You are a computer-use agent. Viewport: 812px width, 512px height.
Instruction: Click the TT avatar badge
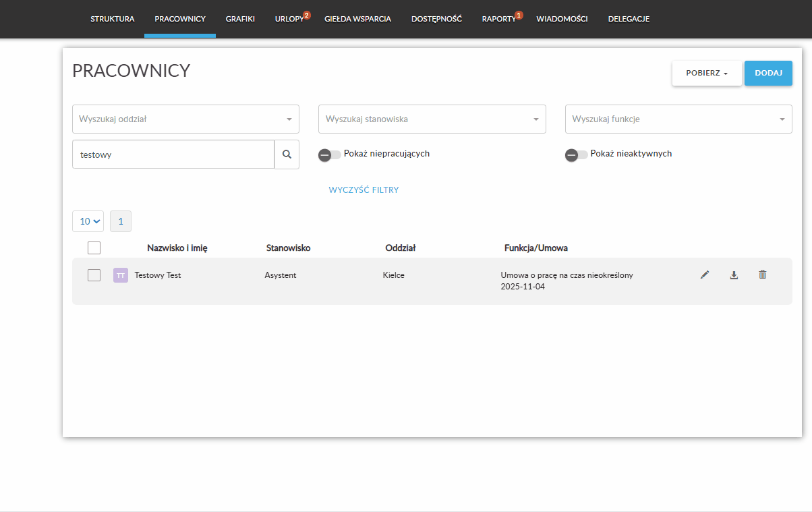121,275
